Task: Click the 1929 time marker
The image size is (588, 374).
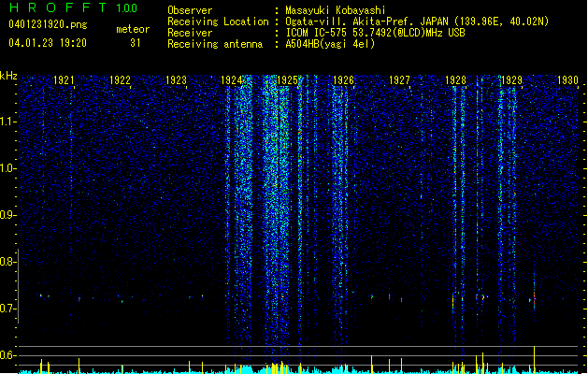Action: [x=512, y=80]
